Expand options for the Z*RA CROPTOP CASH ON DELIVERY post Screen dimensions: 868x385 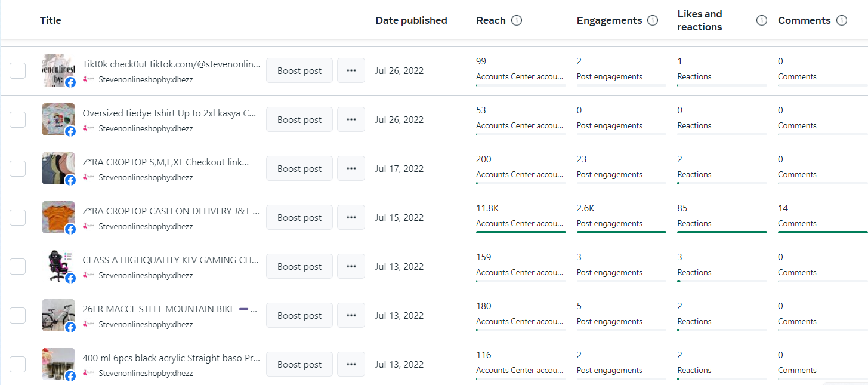pos(351,217)
